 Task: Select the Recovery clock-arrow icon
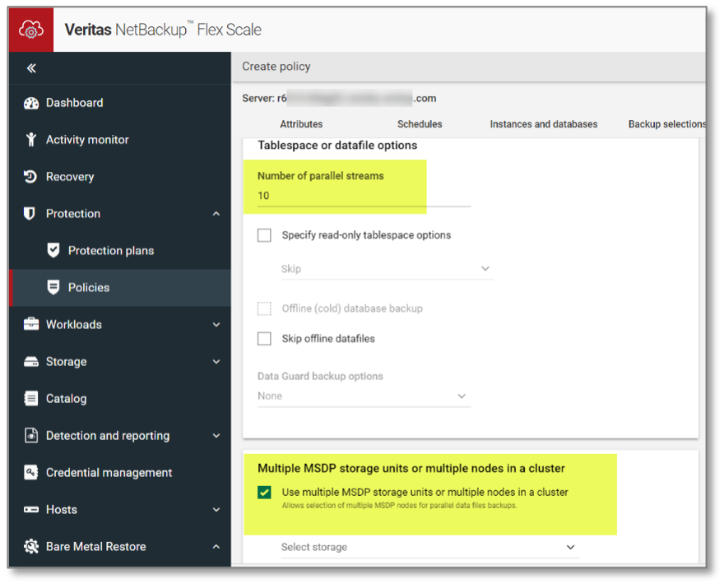31,177
